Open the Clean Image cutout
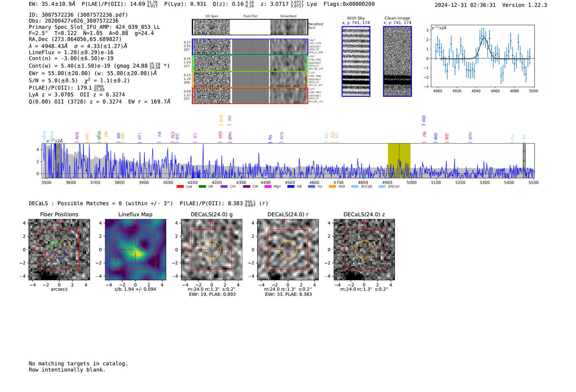Screen dimensions: 576x392 pos(397,61)
